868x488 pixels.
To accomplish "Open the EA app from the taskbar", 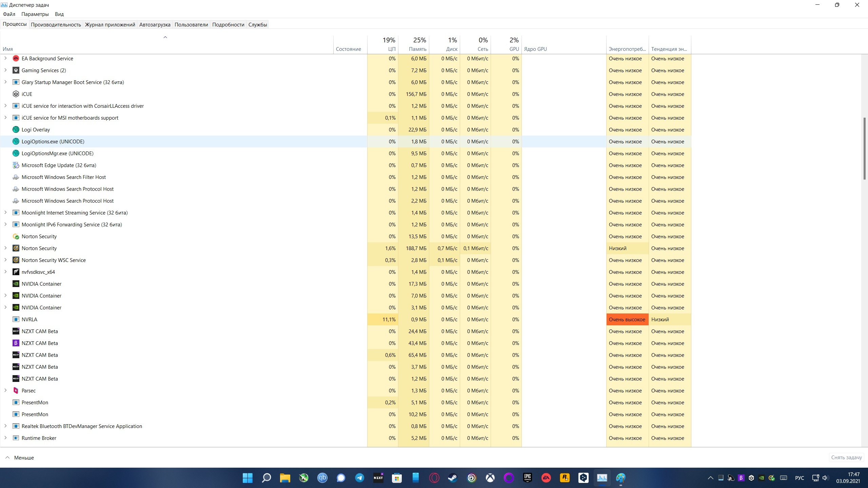I will coord(546,478).
